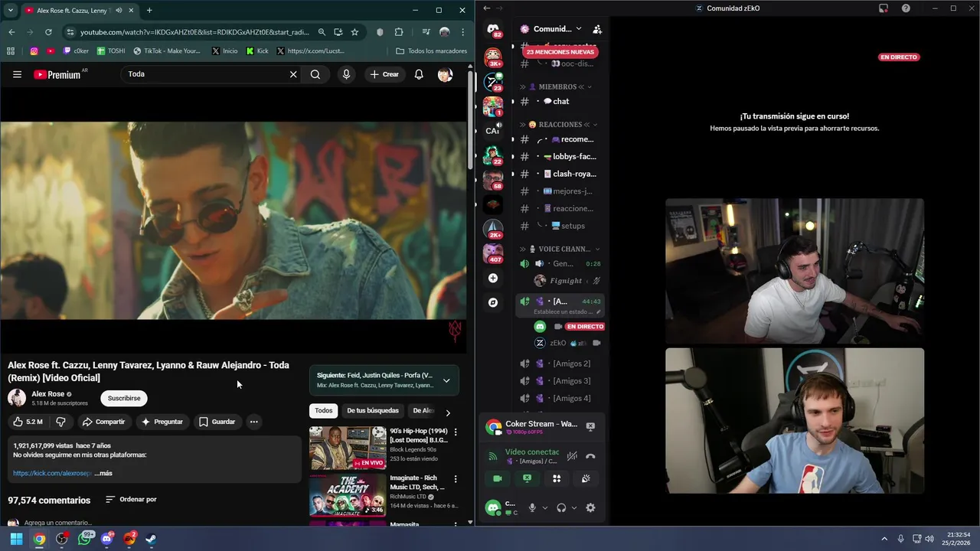The width and height of the screenshot is (980, 551).
Task: Focus the Agrega un comentario field
Action: pyautogui.click(x=58, y=523)
